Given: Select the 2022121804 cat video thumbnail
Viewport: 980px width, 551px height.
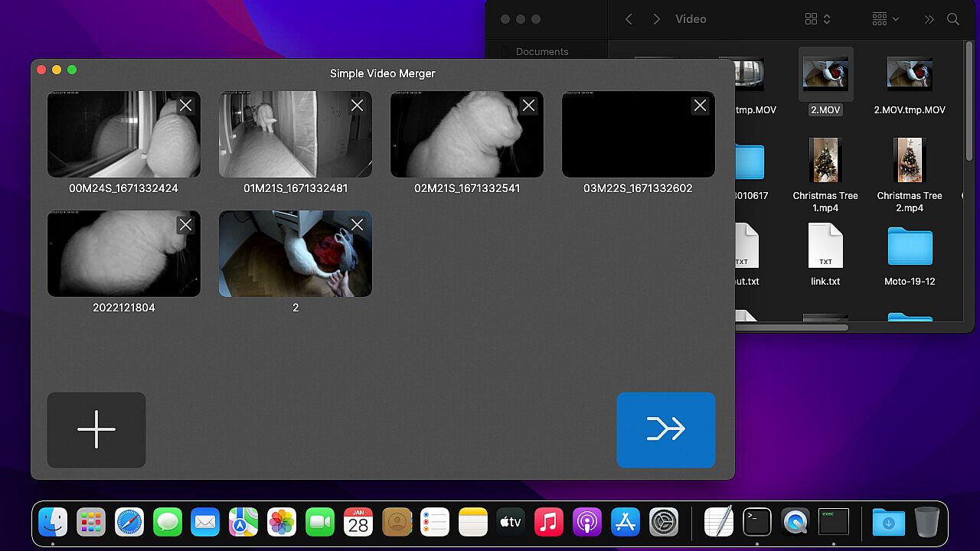Looking at the screenshot, I should 115,256.
